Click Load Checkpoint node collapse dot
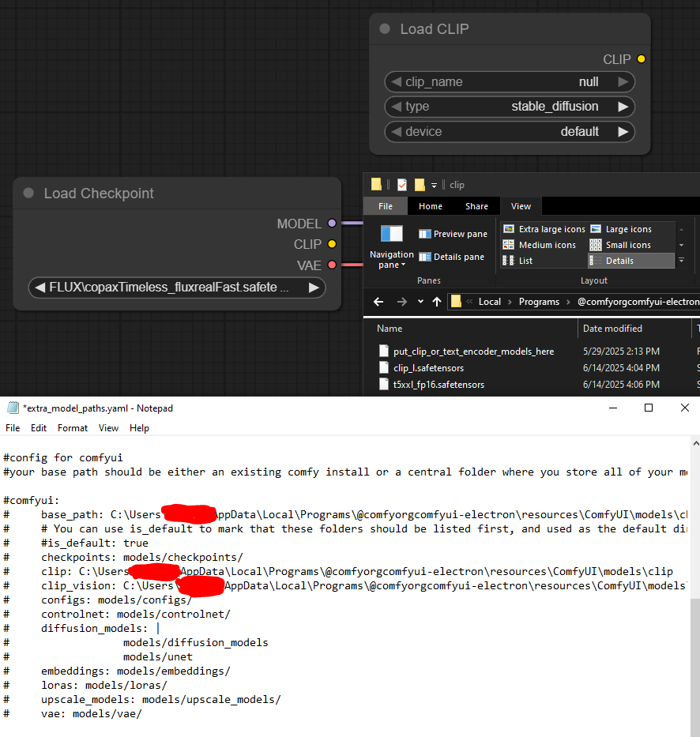The image size is (700, 737). pos(28,194)
